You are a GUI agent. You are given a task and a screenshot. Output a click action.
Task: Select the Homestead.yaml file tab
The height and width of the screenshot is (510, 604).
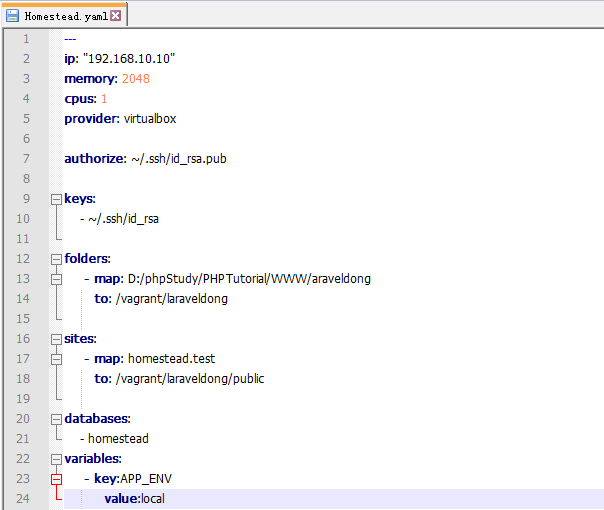[64, 15]
